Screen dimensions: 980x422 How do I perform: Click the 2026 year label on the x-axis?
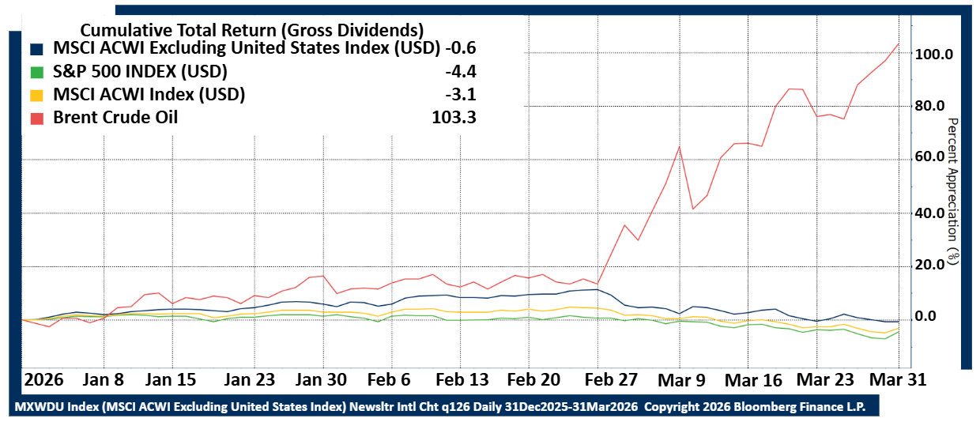(45, 379)
